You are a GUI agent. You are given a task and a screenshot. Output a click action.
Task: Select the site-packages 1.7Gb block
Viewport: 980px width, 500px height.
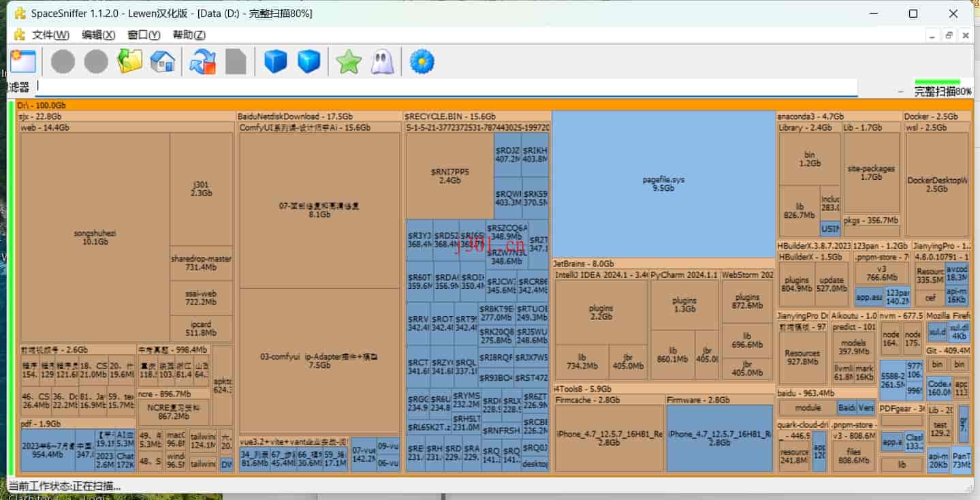871,172
